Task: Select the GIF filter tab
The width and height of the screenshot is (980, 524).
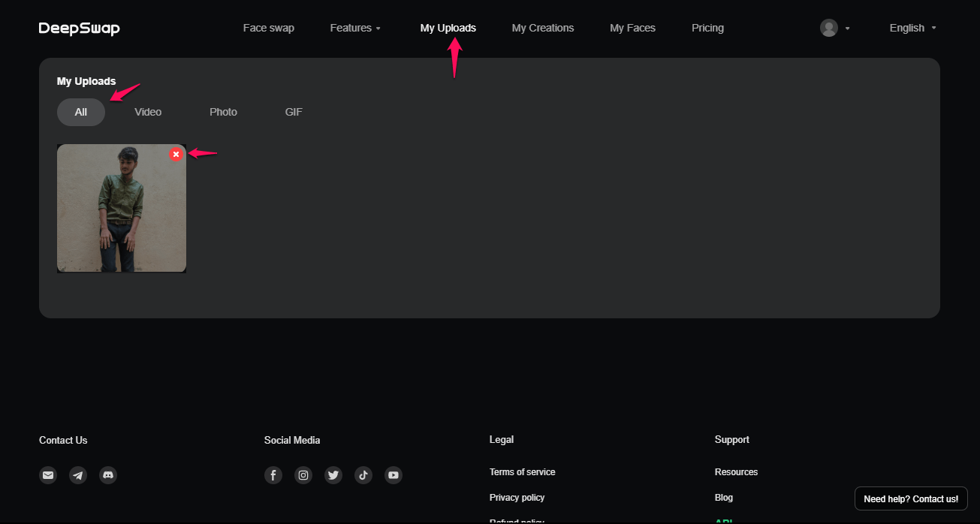Action: pyautogui.click(x=293, y=111)
